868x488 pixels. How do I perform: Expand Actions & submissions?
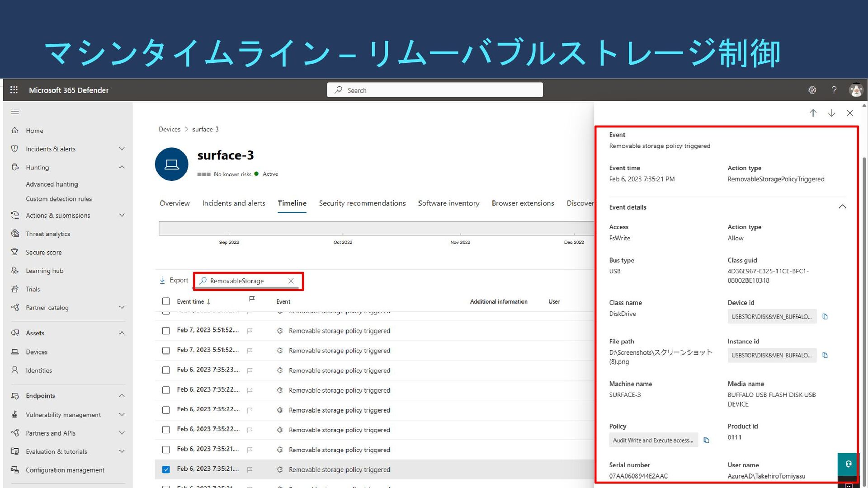point(122,215)
